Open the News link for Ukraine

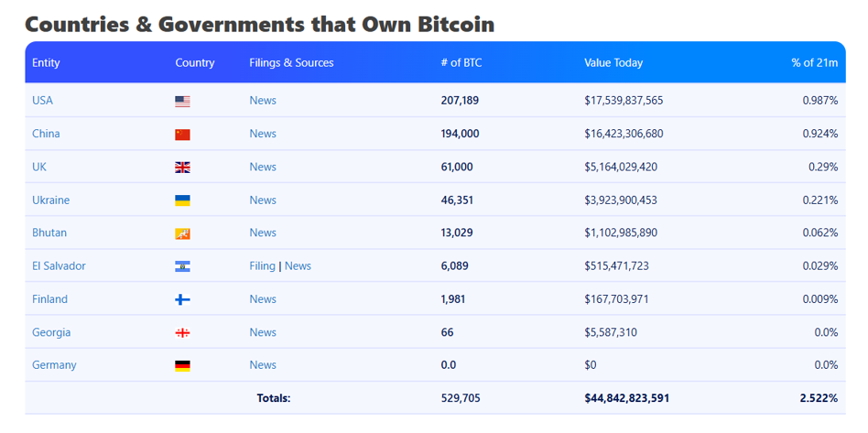click(263, 200)
